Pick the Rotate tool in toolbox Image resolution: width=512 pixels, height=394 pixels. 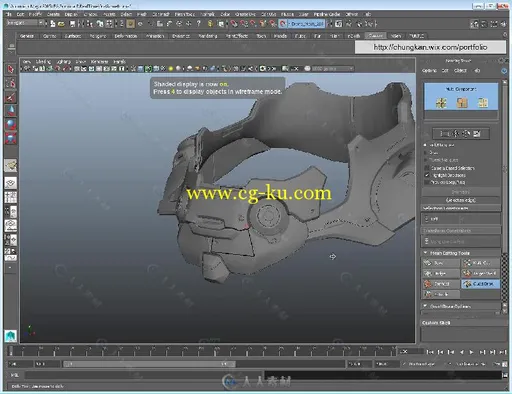coord(10,124)
